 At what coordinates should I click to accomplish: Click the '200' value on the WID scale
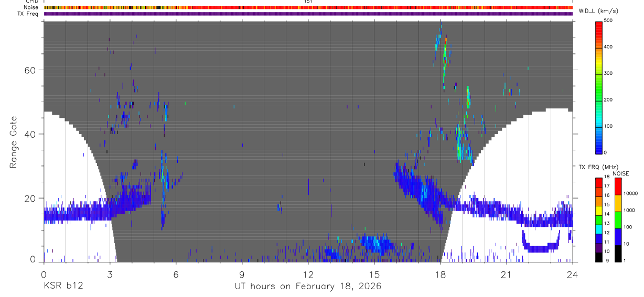(x=608, y=100)
